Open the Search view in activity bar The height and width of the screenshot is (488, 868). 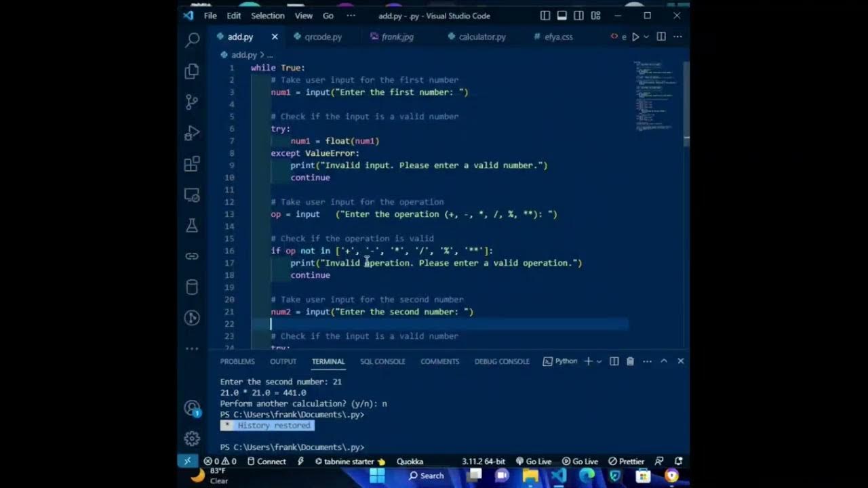192,40
